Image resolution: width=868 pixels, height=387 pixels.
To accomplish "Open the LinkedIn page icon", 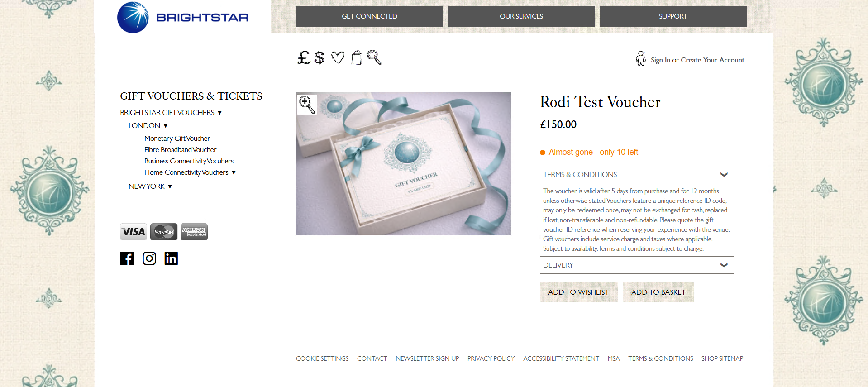I will 171,258.
